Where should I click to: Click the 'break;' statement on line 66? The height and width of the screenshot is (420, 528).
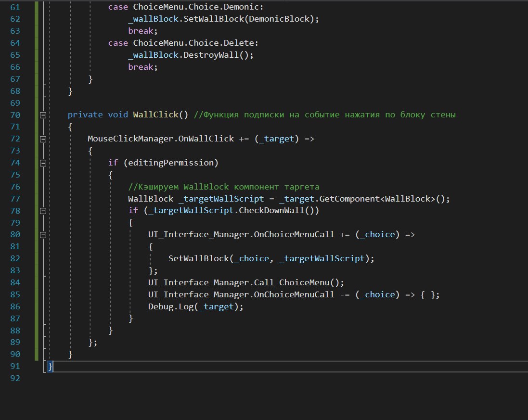pos(143,67)
